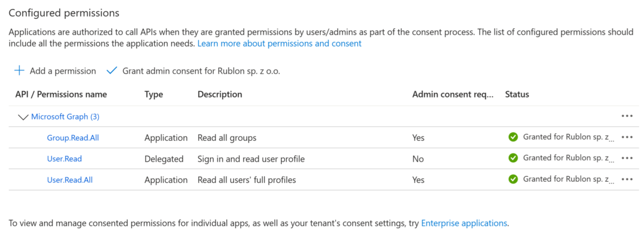Select 'Read all groups' description text
Viewport: 644px width, 237px height.
[227, 138]
